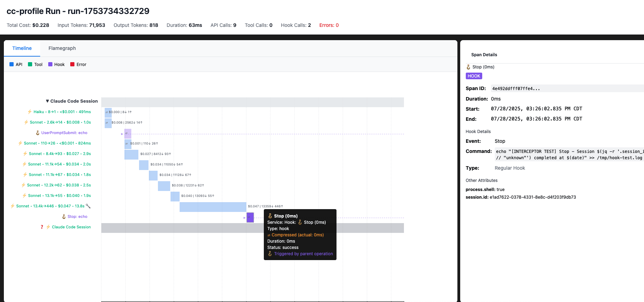This screenshot has height=302, width=644.
Task: Click the $0.001 110↓ timeline bar
Action: tap(128, 144)
